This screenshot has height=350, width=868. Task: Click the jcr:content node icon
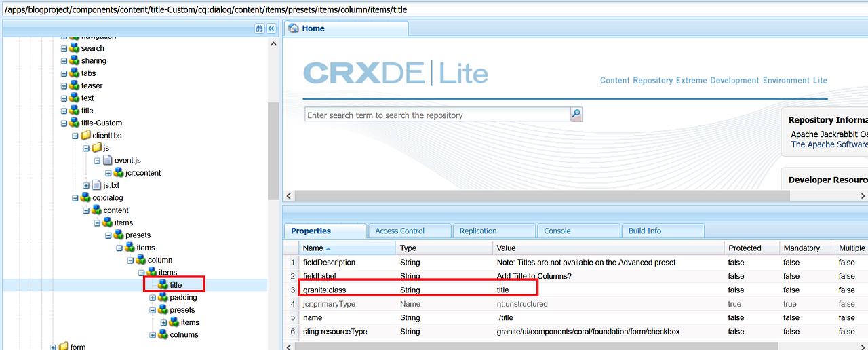tap(119, 172)
